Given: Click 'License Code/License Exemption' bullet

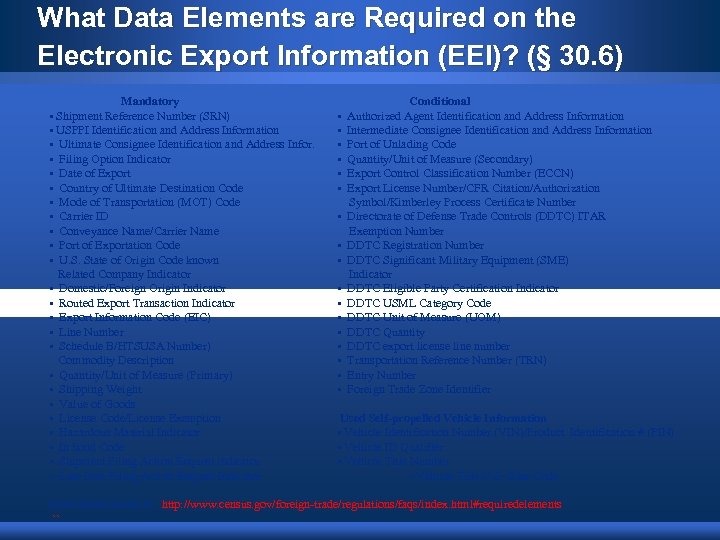Looking at the screenshot, I should tap(140, 418).
